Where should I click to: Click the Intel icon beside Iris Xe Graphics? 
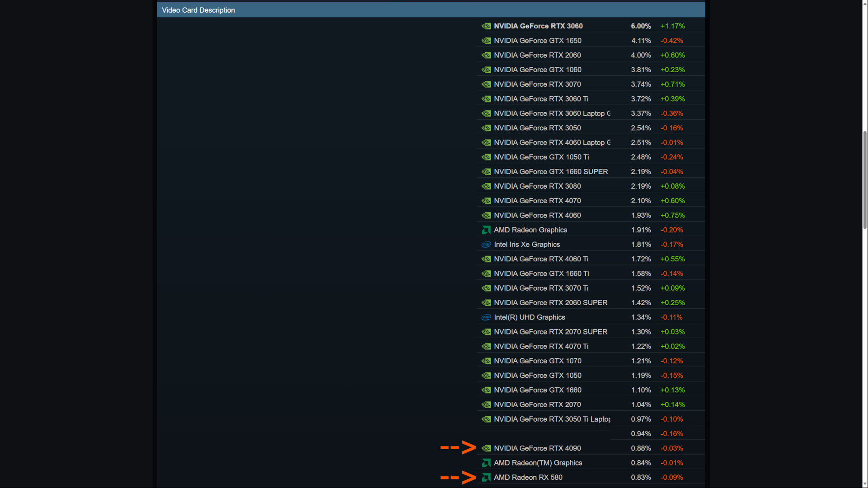[486, 244]
